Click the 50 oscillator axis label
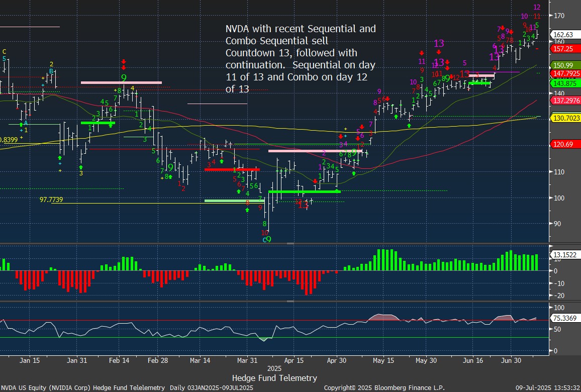The height and width of the screenshot is (392, 581). tap(557, 329)
